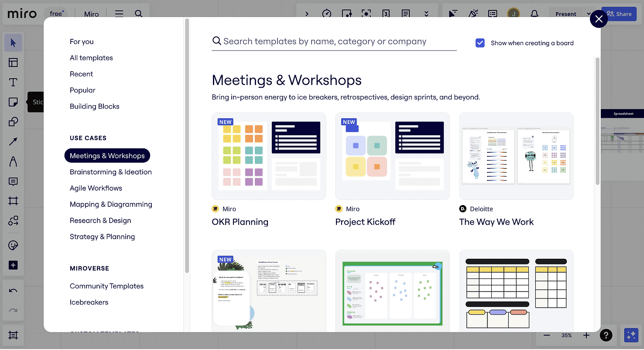Open notifications bell
The width and height of the screenshot is (644, 350).
(x=534, y=14)
